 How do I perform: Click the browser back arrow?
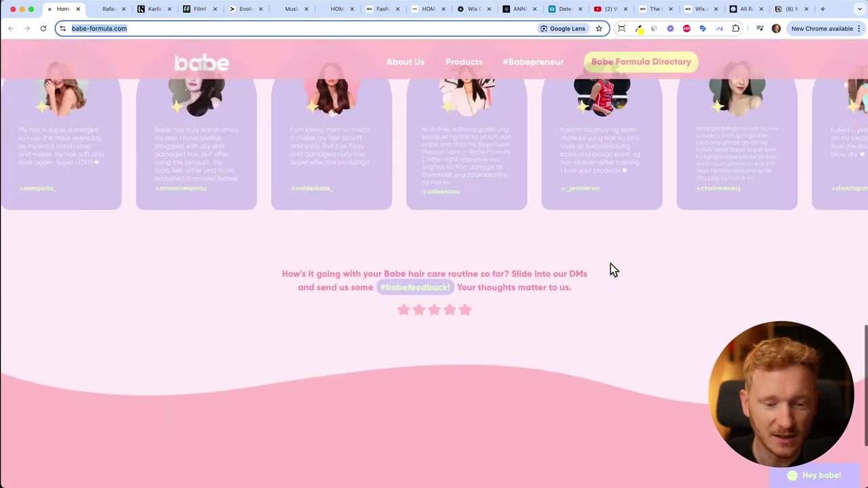(11, 28)
